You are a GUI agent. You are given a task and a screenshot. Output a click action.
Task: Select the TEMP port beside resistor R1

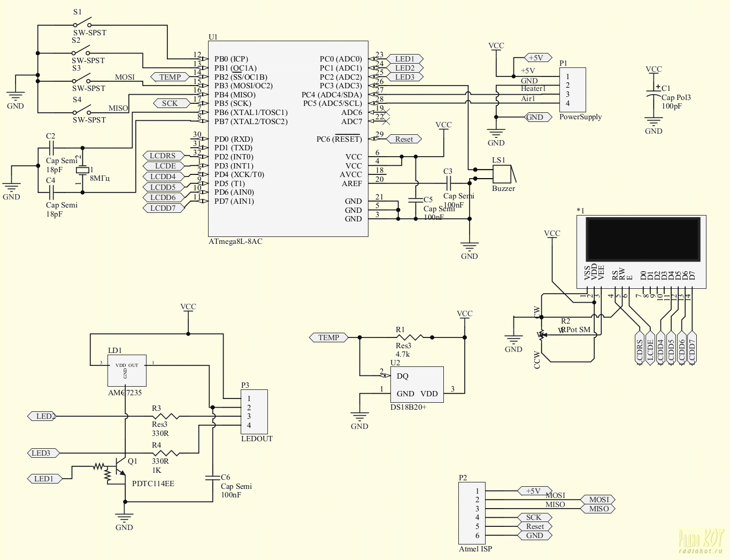(328, 337)
